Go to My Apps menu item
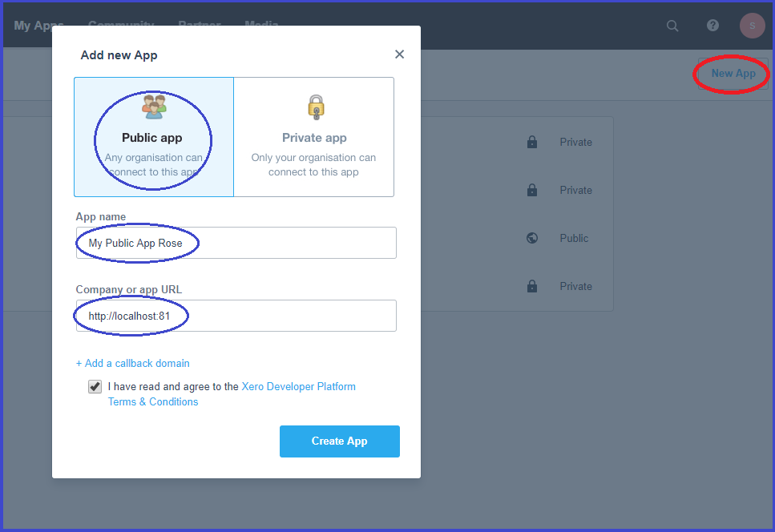This screenshot has height=532, width=775. [38, 25]
